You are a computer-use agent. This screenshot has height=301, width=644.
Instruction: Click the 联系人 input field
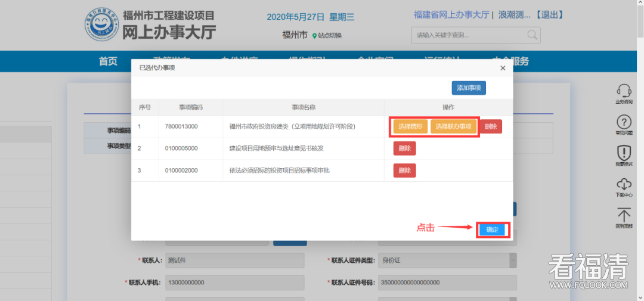[235, 260]
